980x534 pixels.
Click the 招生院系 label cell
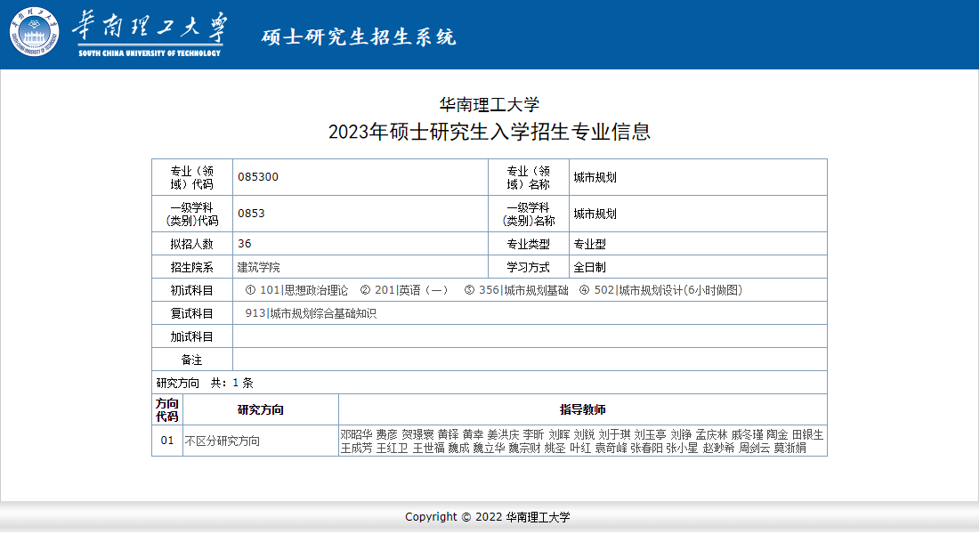point(192,267)
